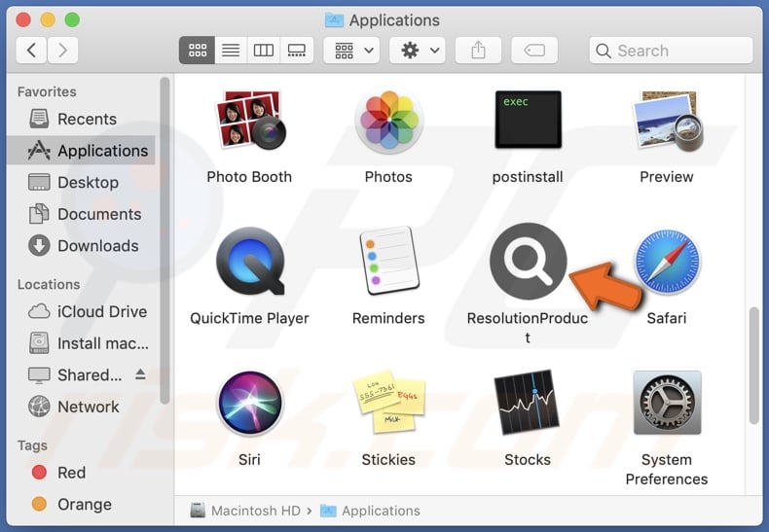Click the sidebar vertical scrollbar
The width and height of the screenshot is (769, 532).
(x=165, y=240)
